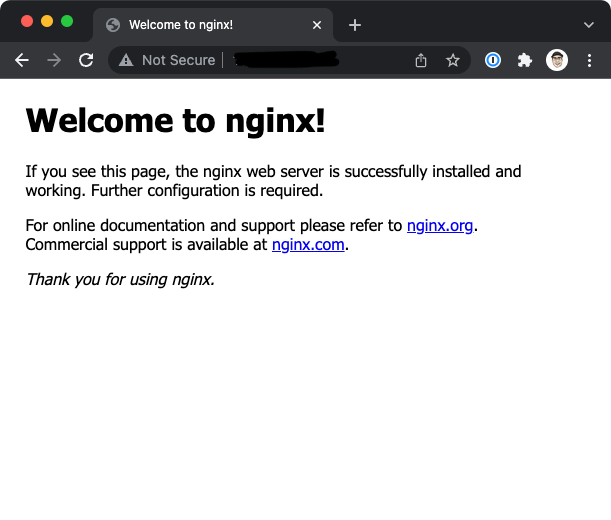Enter full screen with green button
Image resolution: width=611 pixels, height=520 pixels.
point(67,21)
